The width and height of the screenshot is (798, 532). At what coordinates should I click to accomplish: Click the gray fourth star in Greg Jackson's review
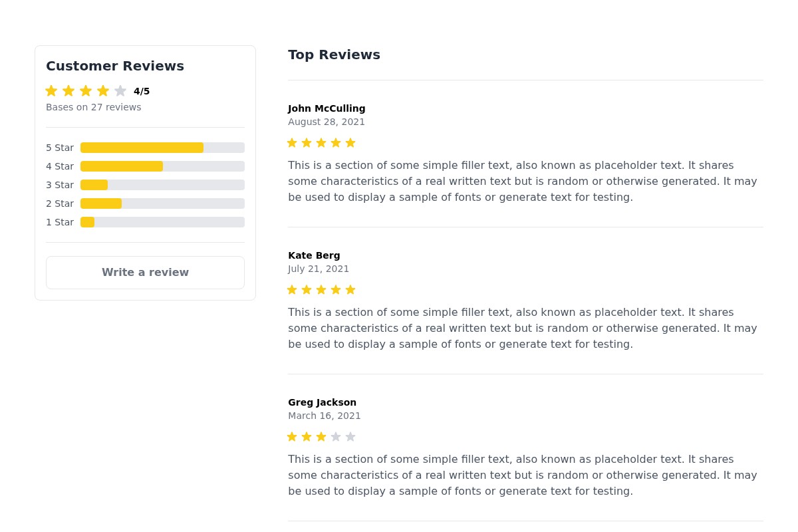pos(336,437)
